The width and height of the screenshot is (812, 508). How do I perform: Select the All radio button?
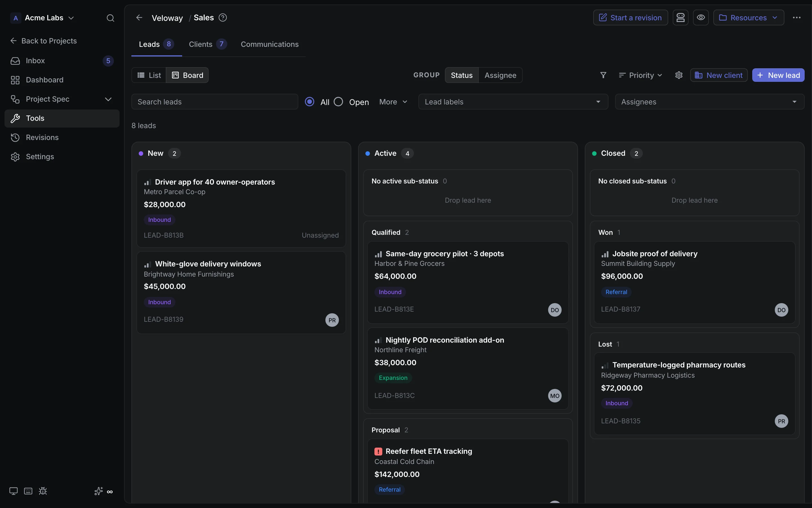tap(309, 102)
